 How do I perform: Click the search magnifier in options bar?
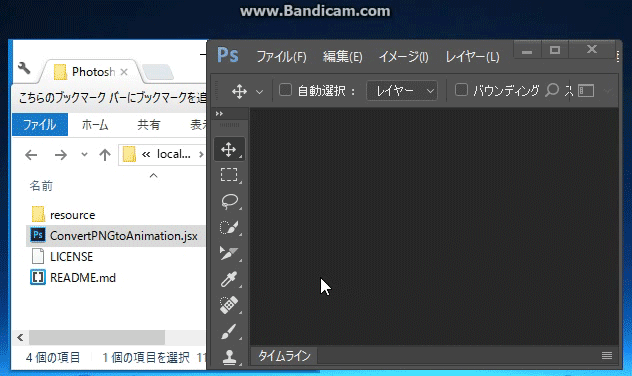(552, 90)
